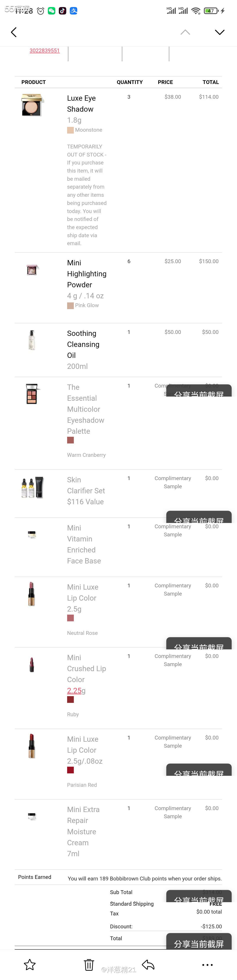Open the three-dot more options menu
The height and width of the screenshot is (980, 237).
pyautogui.click(x=207, y=964)
